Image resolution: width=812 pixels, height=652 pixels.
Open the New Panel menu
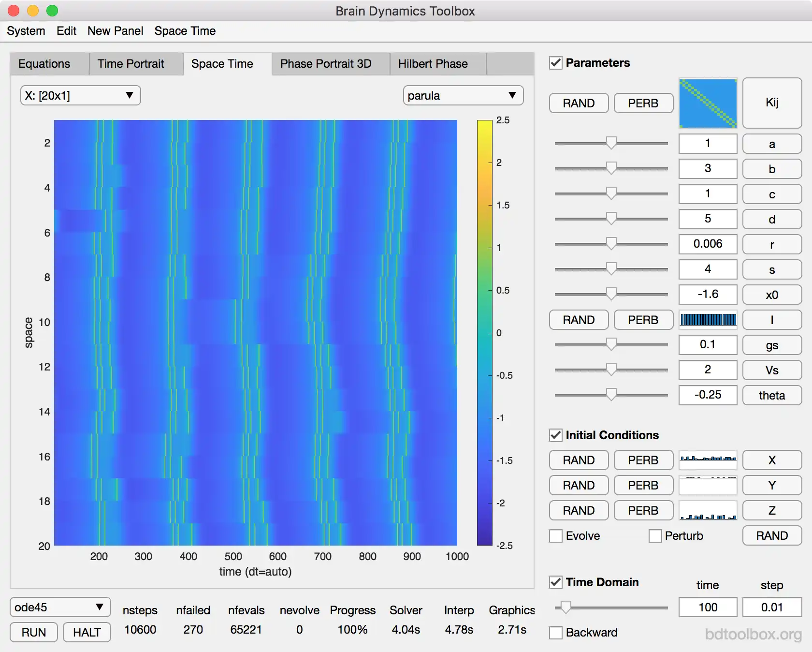pyautogui.click(x=115, y=31)
